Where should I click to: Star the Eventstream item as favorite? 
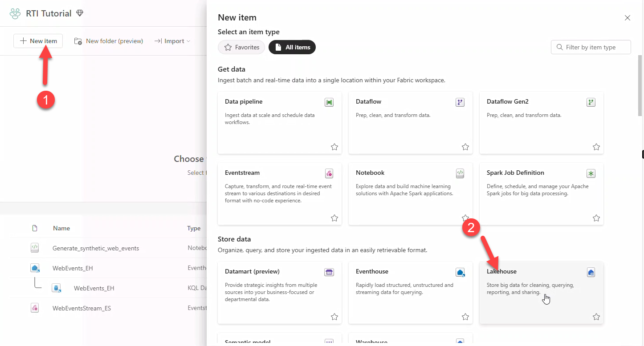pos(334,218)
